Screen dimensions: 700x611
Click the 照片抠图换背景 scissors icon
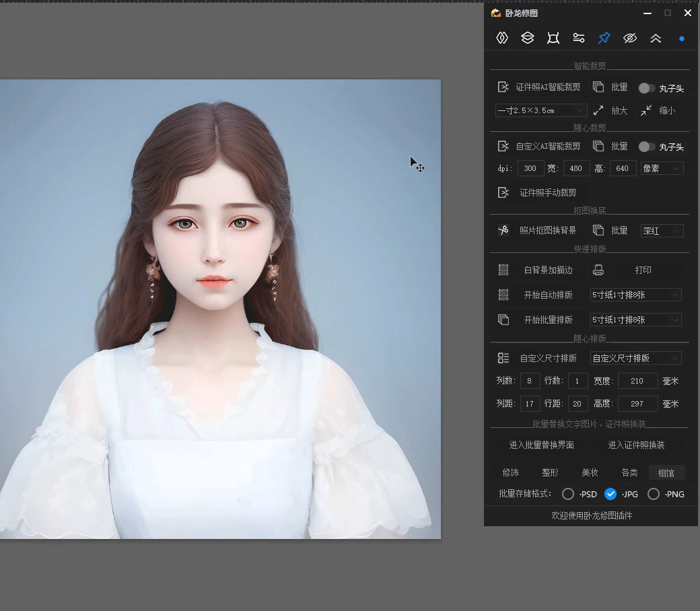tap(503, 230)
